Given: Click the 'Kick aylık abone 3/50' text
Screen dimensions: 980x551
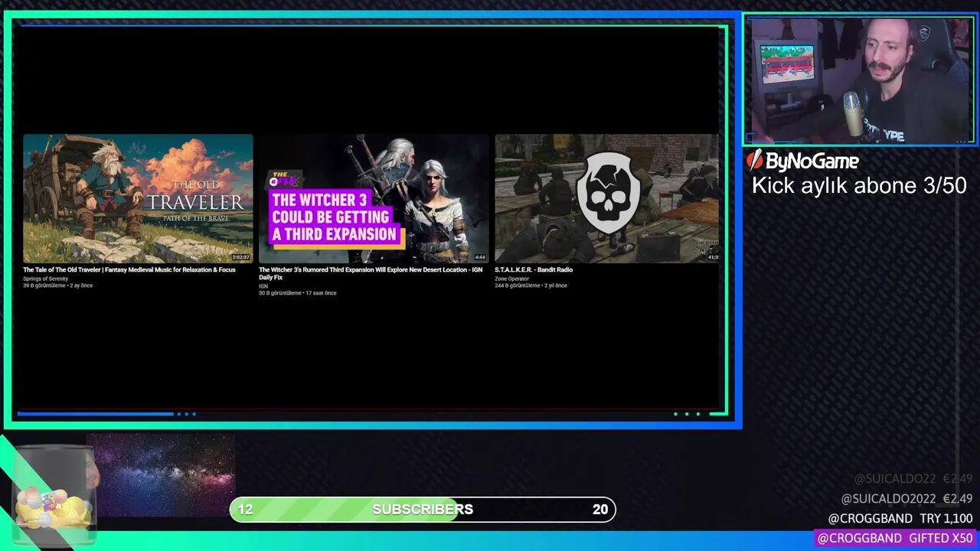Looking at the screenshot, I should coord(859,185).
